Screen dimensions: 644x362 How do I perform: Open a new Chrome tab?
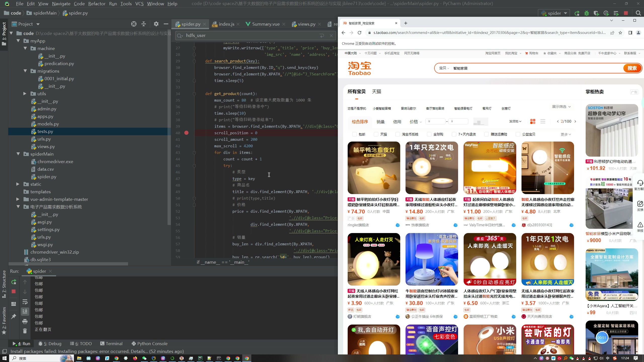(406, 23)
